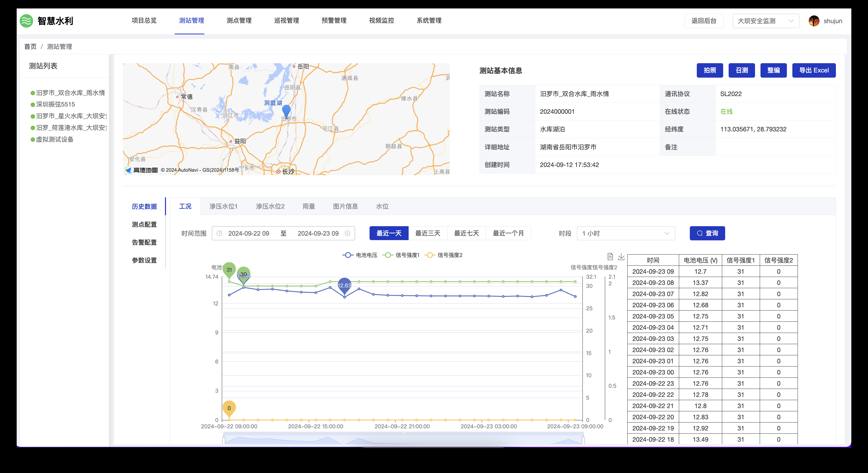Toggle the 信号强度1 legend series
This screenshot has height=473, width=868.
401,255
